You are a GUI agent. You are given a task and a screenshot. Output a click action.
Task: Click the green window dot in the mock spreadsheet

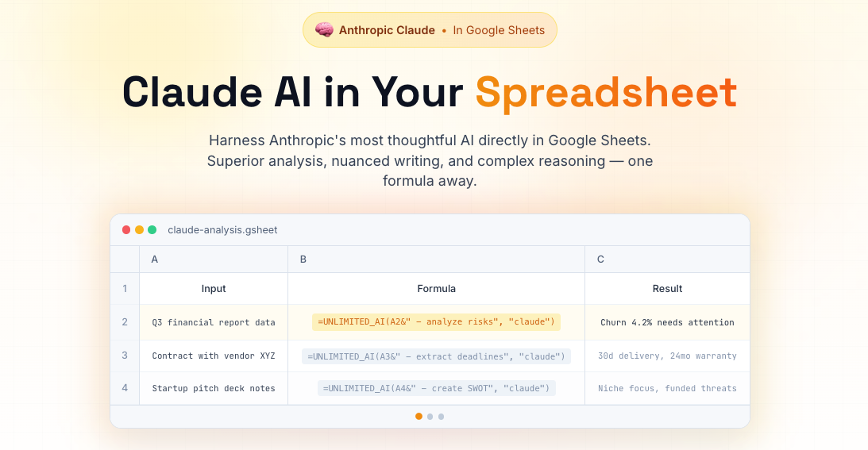[152, 229]
